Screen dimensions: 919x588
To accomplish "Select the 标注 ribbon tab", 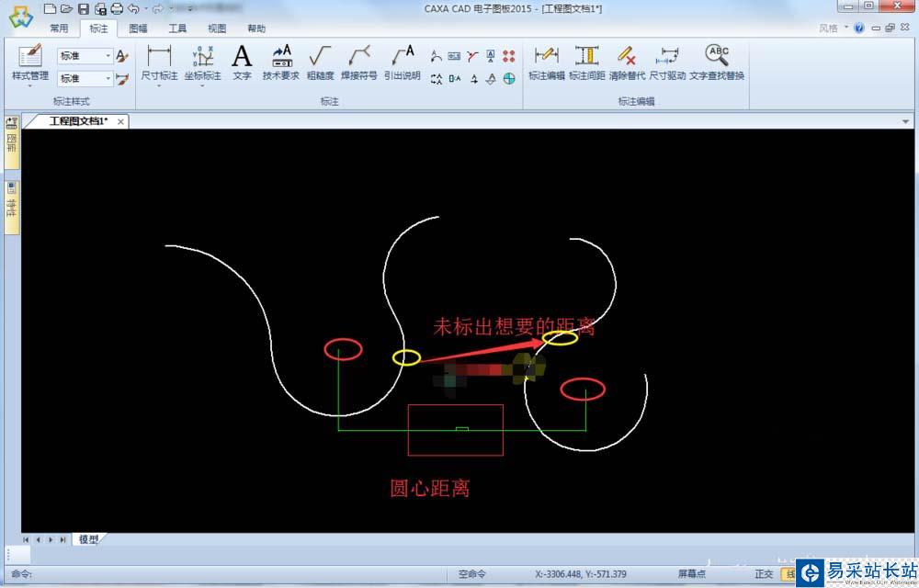I will (x=98, y=28).
